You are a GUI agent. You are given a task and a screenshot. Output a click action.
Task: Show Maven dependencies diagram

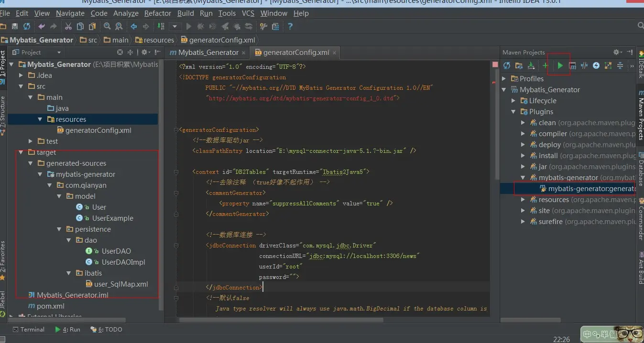pos(608,65)
